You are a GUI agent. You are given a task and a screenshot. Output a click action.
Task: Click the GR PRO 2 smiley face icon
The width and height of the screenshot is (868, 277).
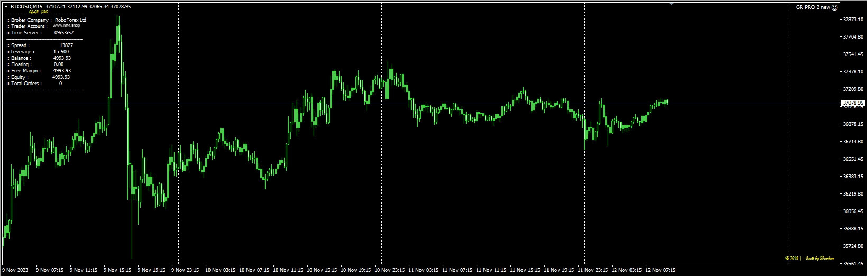point(834,7)
